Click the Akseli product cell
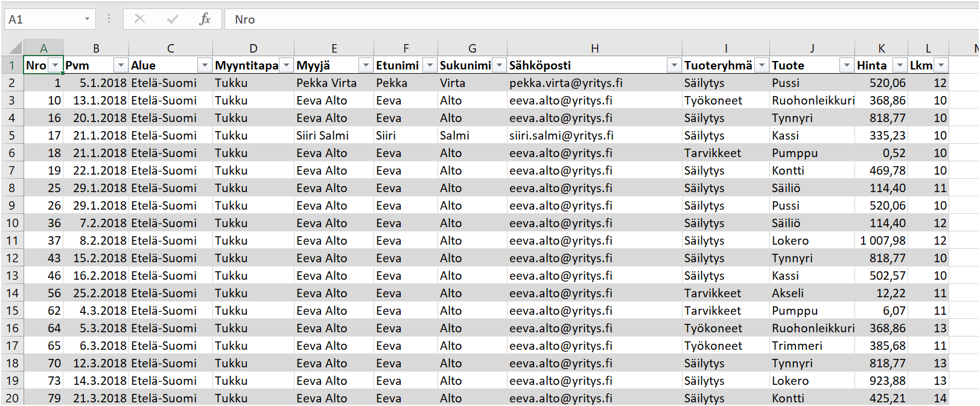The width and height of the screenshot is (980, 406). point(812,293)
